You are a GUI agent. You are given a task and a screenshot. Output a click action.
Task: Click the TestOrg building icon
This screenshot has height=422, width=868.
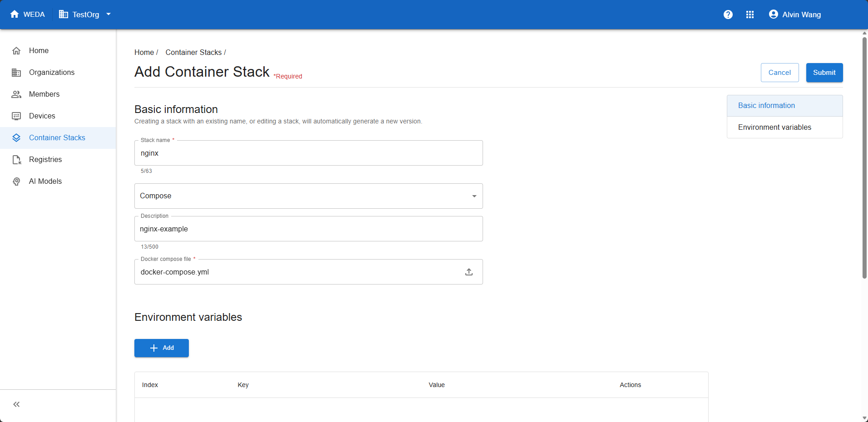pyautogui.click(x=64, y=15)
